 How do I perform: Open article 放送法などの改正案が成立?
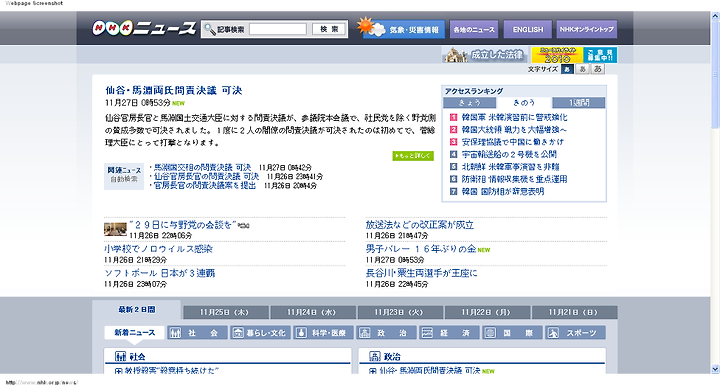tap(420, 225)
